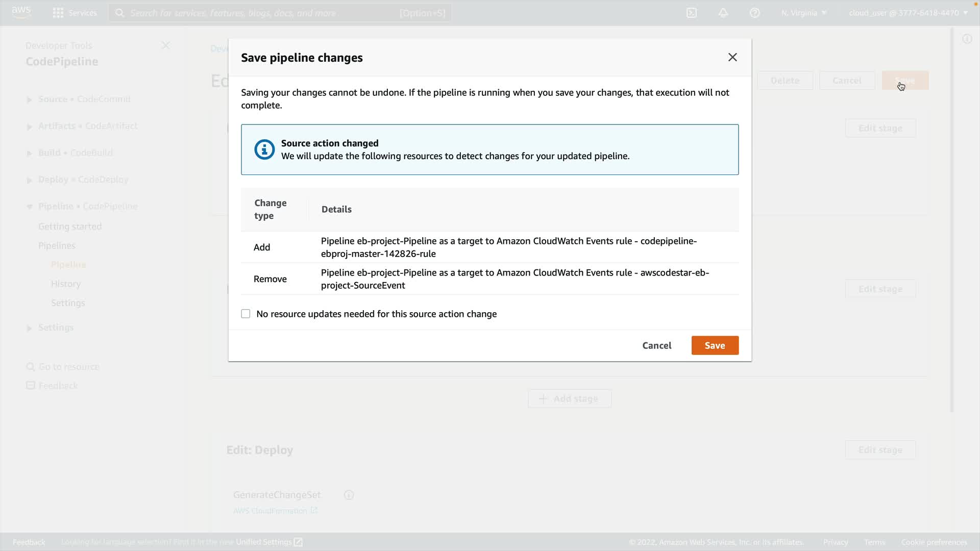Open the Services grid menu icon

(x=58, y=13)
